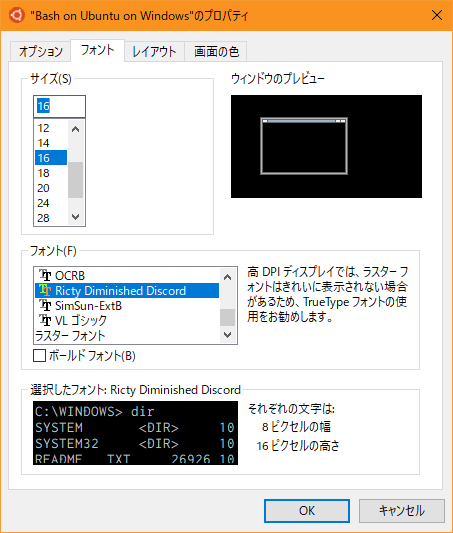
Task: Click the font list up arrow
Action: pos(227,277)
